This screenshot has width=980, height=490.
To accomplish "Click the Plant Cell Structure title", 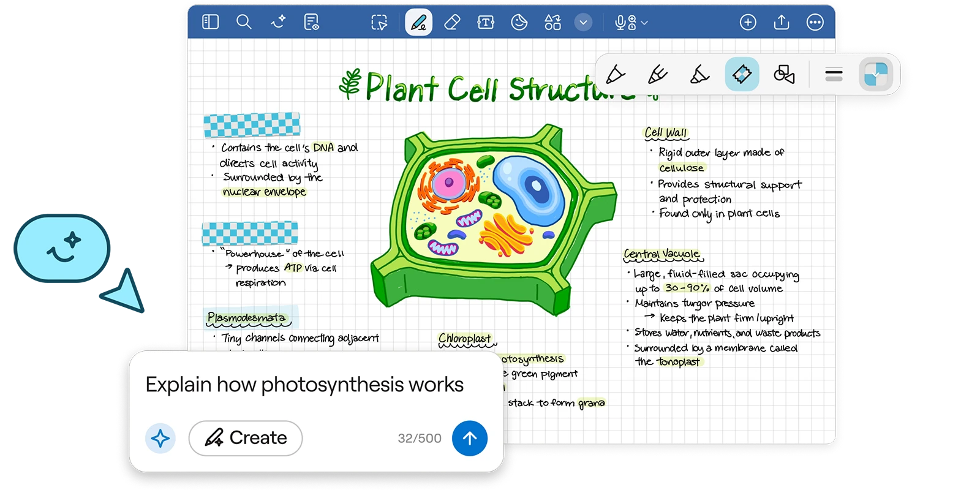I will pos(499,87).
